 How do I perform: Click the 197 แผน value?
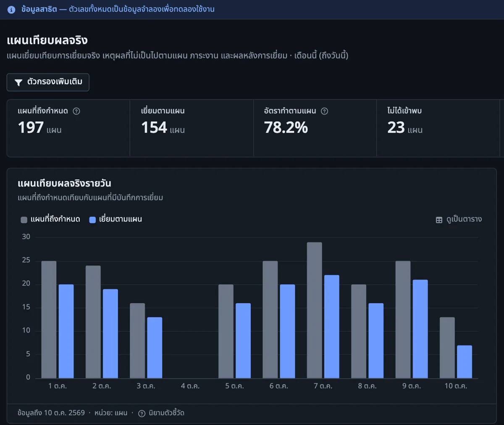pyautogui.click(x=39, y=128)
